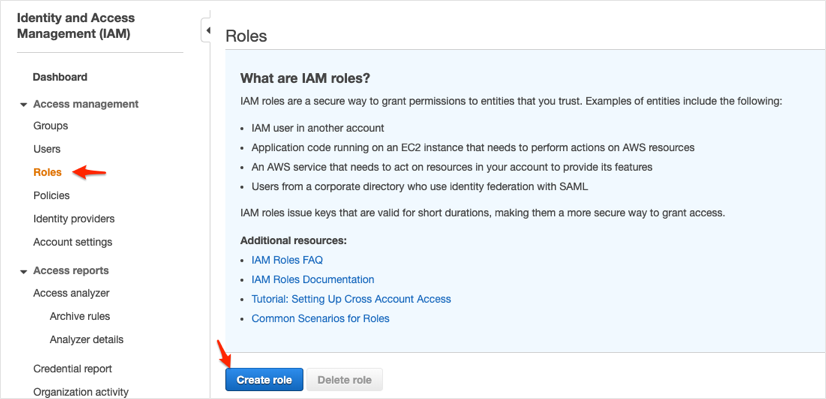826x399 pixels.
Task: Open Archive rules under Access analyzer
Action: pos(80,316)
